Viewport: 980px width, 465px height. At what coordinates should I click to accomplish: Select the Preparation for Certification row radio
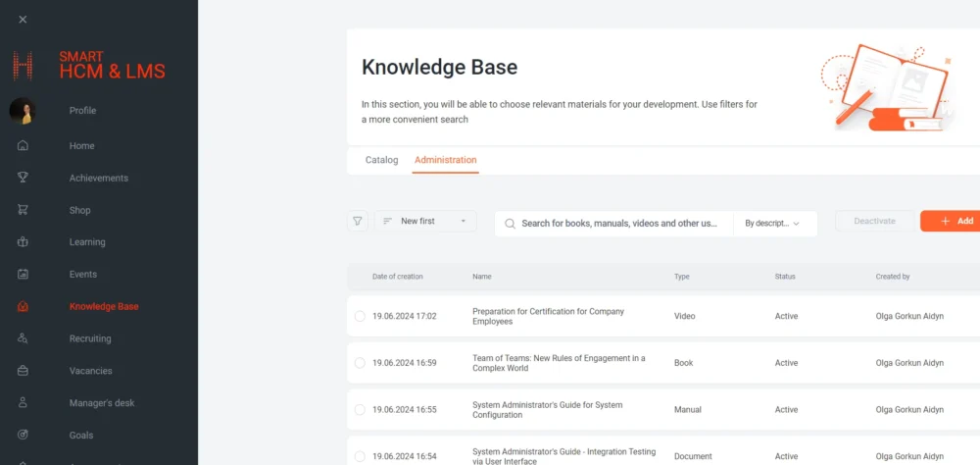coord(360,316)
